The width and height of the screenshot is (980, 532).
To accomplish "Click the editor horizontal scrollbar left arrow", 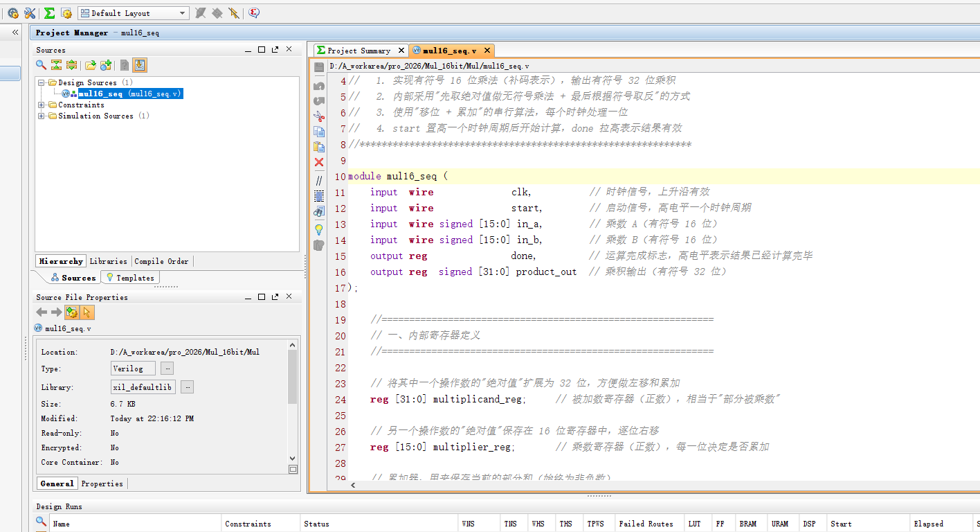I will [x=353, y=486].
